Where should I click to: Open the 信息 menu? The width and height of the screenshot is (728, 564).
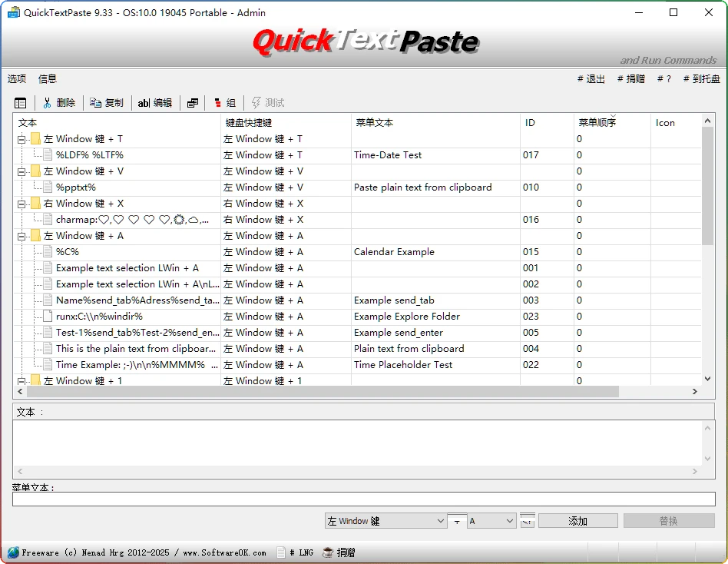click(x=48, y=78)
